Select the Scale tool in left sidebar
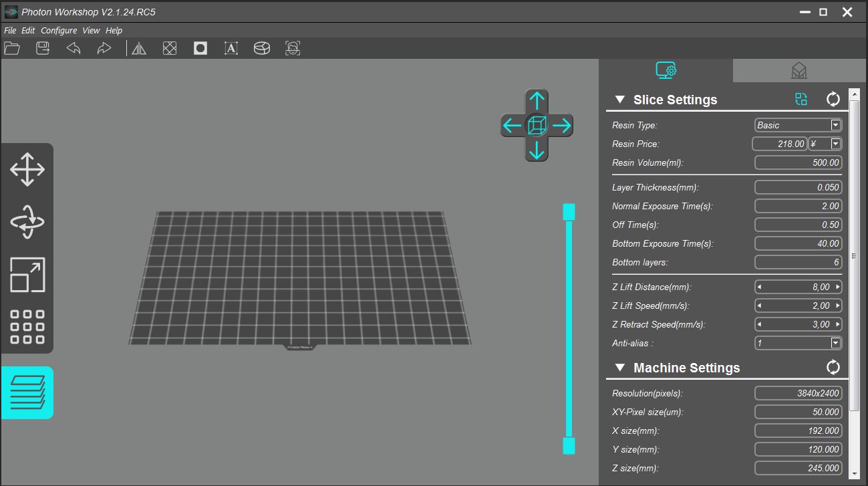 tap(27, 274)
